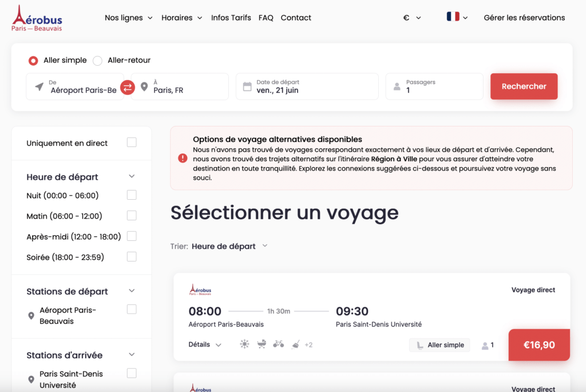Open the euro currency selector
The image size is (586, 392).
coord(412,18)
